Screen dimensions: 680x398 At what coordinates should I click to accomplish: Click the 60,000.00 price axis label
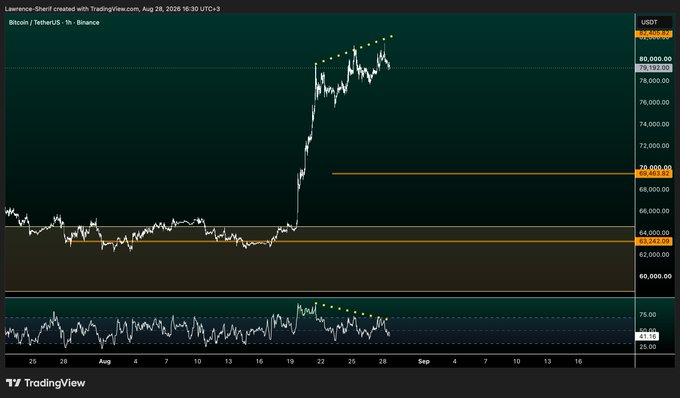(x=655, y=276)
